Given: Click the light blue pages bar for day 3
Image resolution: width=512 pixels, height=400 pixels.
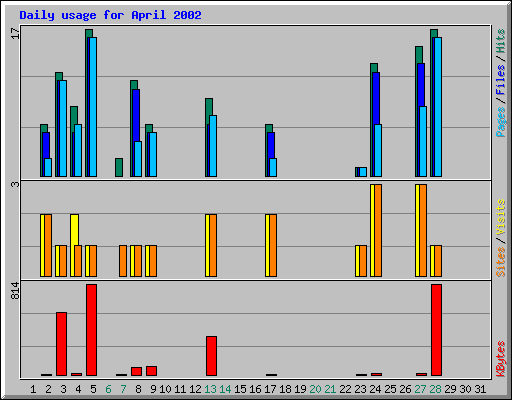Looking at the screenshot, I should click(x=63, y=128).
